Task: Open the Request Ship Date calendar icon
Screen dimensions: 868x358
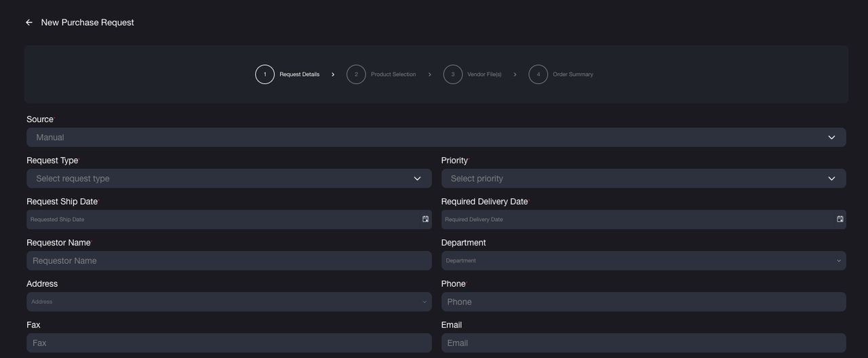Action: (x=425, y=219)
